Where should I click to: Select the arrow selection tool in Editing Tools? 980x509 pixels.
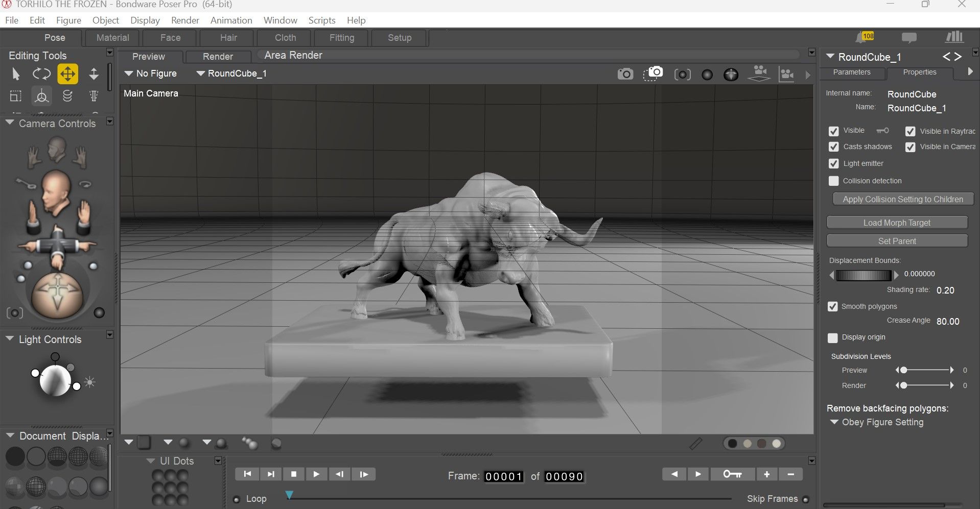coord(16,74)
